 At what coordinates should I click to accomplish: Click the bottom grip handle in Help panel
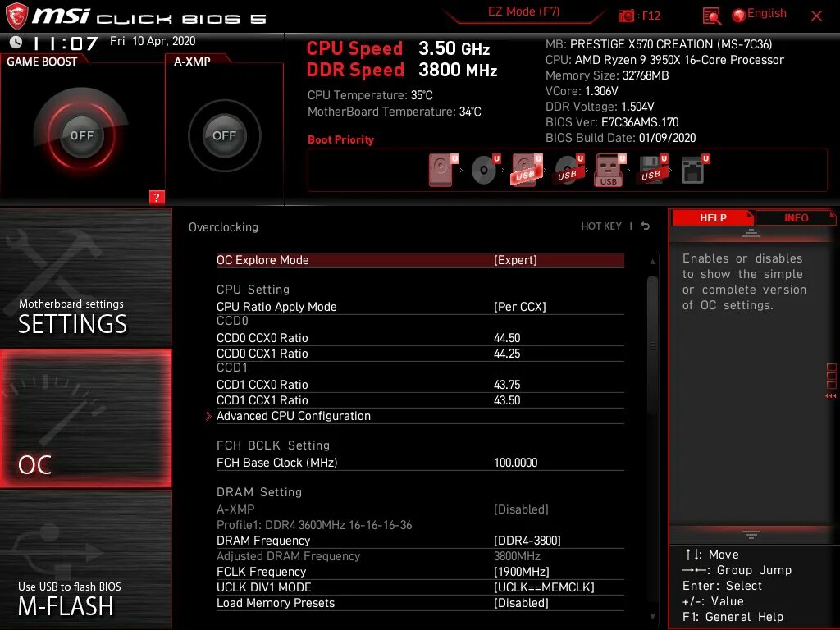coord(751,535)
